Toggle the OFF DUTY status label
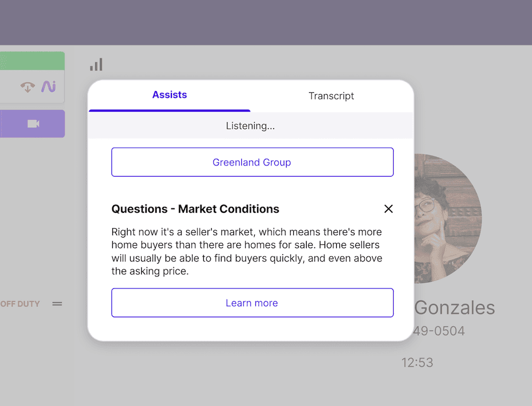The width and height of the screenshot is (532, 406). [20, 304]
